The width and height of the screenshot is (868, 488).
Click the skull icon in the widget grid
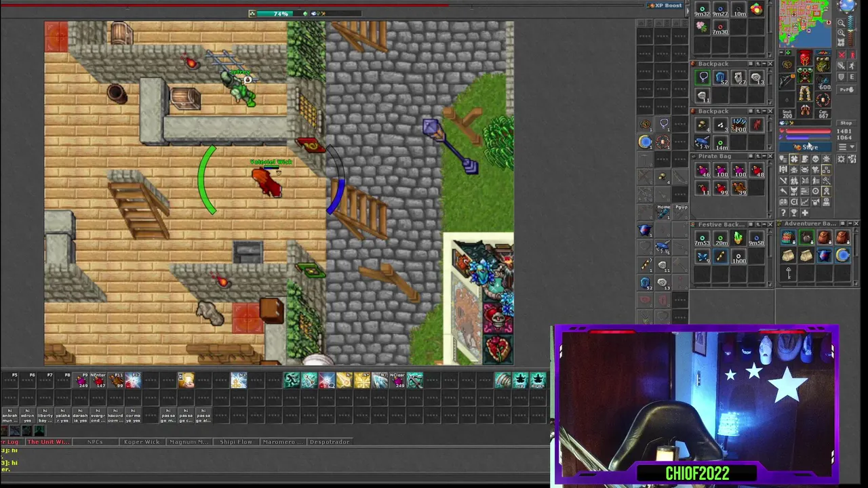(816, 159)
